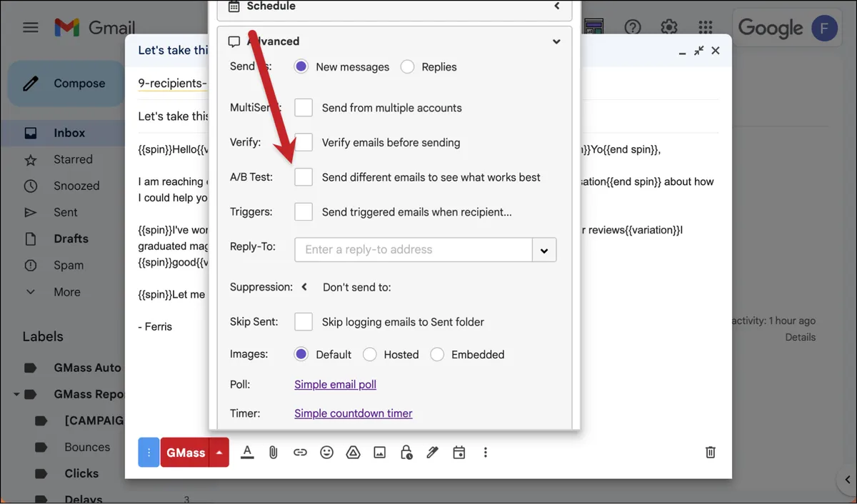This screenshot has width=857, height=504.
Task: Open Gmail settings gear icon
Action: (x=668, y=27)
